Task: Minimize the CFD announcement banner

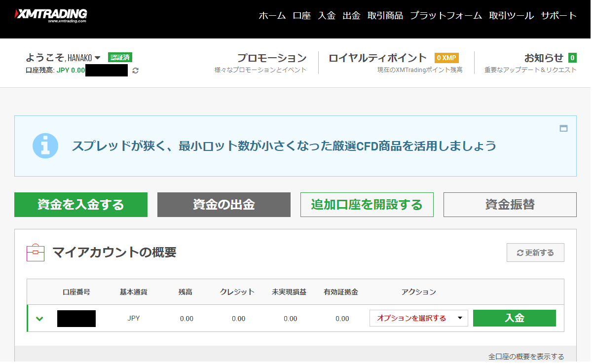Action: tap(563, 128)
